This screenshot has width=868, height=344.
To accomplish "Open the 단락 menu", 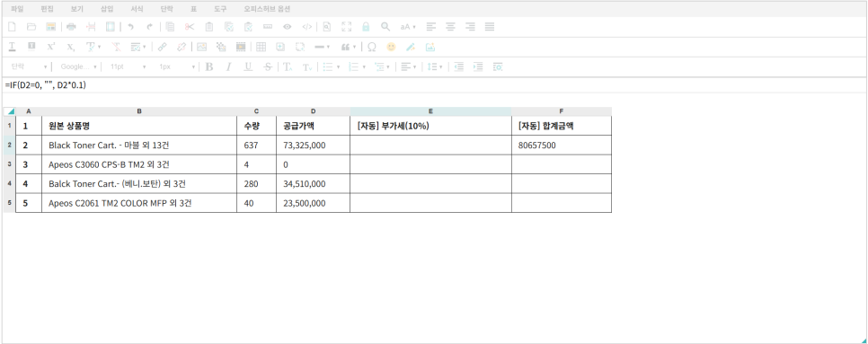I will coord(166,9).
